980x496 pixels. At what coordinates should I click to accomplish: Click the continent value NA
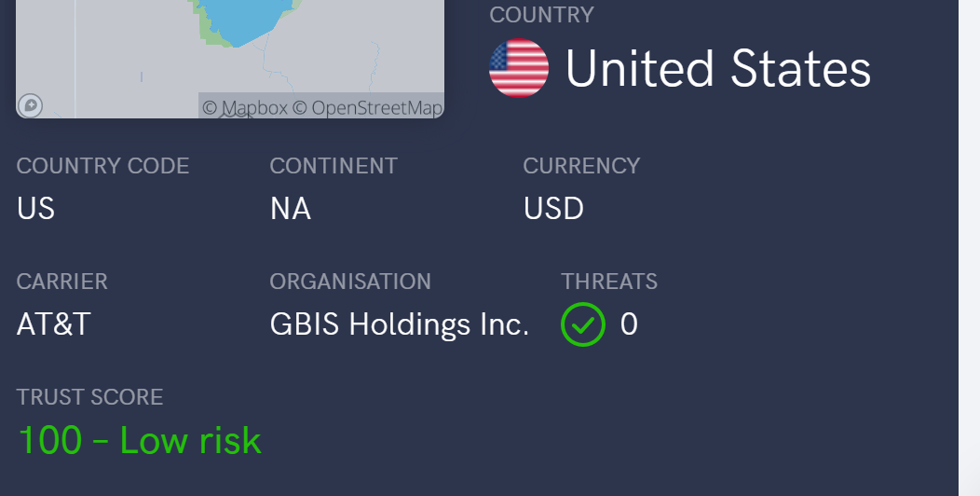(x=291, y=208)
